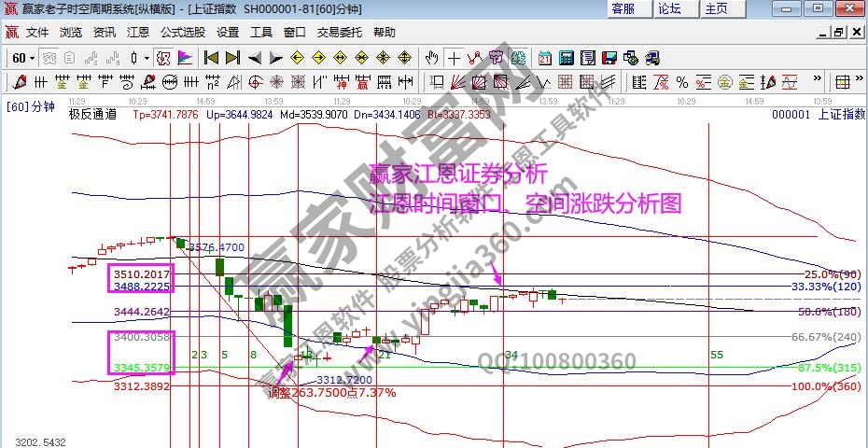Viewport: 868px width, 448px height.
Task: Click the floppy disk save icon
Action: click(608, 58)
